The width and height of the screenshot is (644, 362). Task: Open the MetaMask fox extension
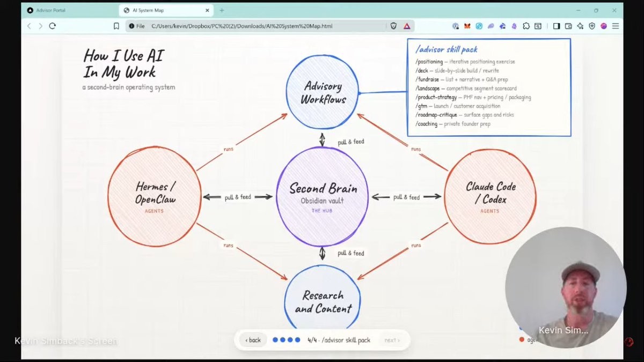tap(467, 26)
